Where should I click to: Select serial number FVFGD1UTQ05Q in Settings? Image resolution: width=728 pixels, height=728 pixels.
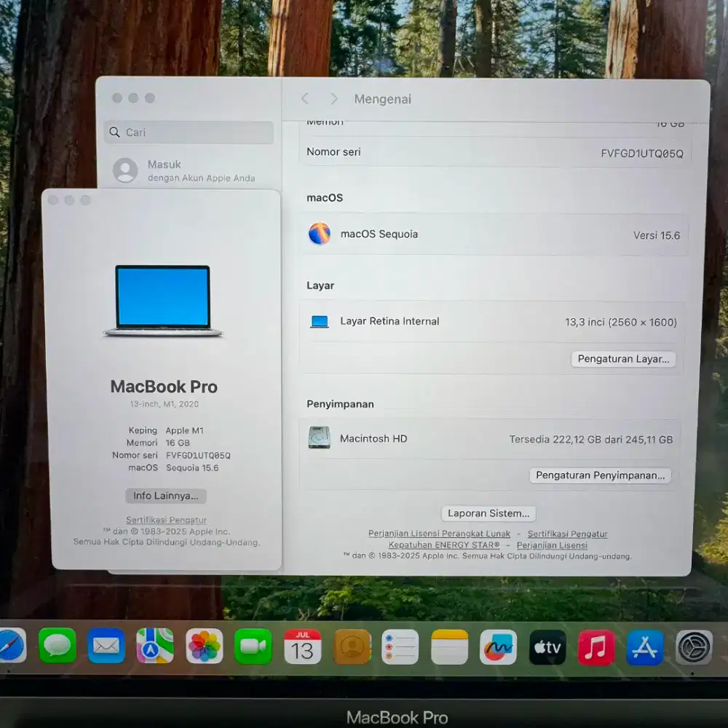pyautogui.click(x=642, y=153)
